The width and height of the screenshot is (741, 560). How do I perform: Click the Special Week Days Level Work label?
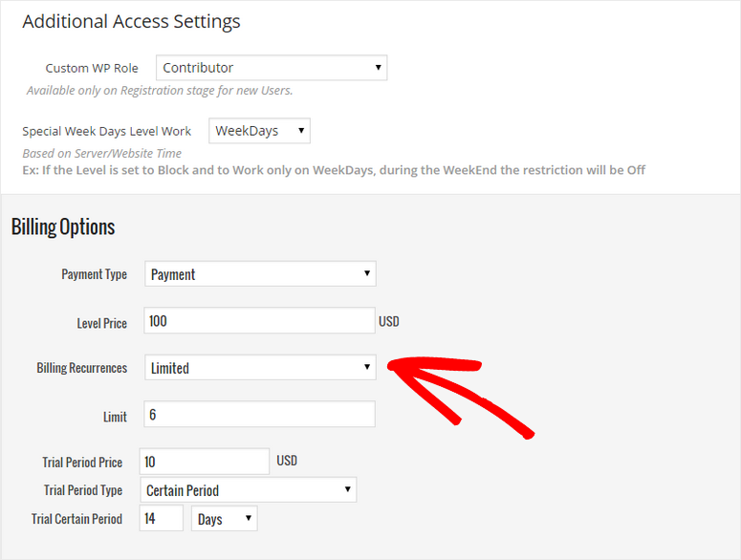tap(107, 132)
